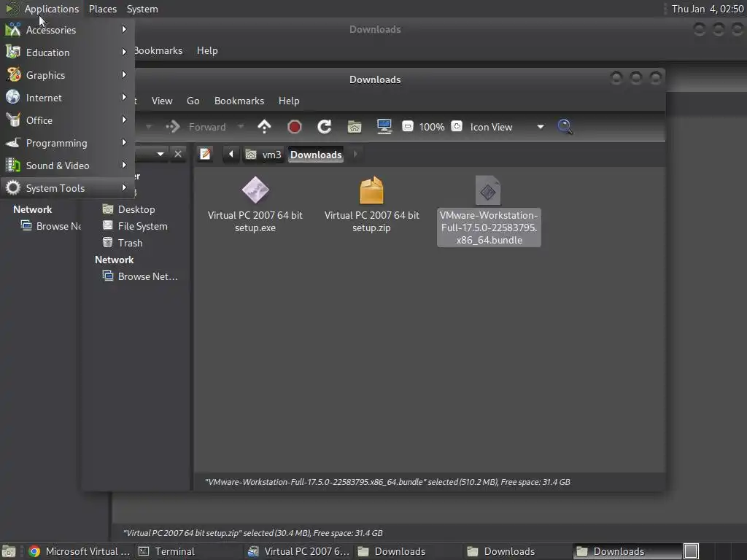Image resolution: width=747 pixels, height=560 pixels.
Task: Open the Places menu in top panel
Action: (x=102, y=9)
